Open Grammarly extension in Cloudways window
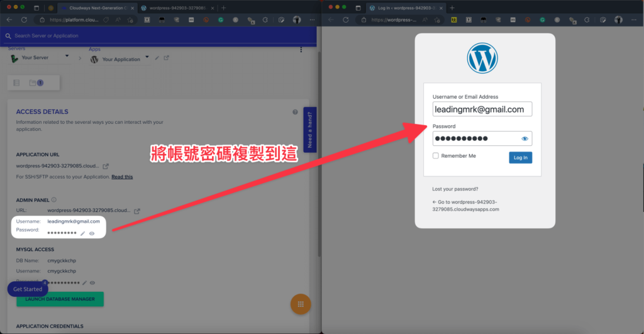This screenshot has width=644, height=334. tap(221, 19)
